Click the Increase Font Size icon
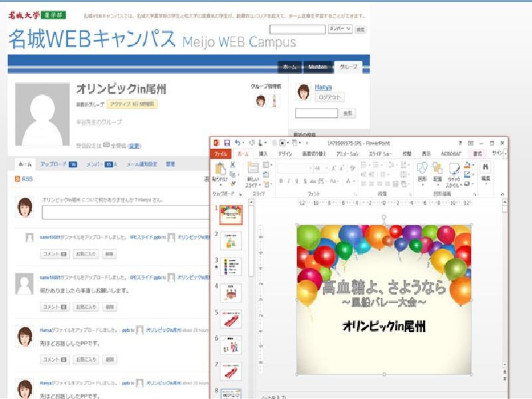The height and width of the screenshot is (399, 532). pos(334,168)
